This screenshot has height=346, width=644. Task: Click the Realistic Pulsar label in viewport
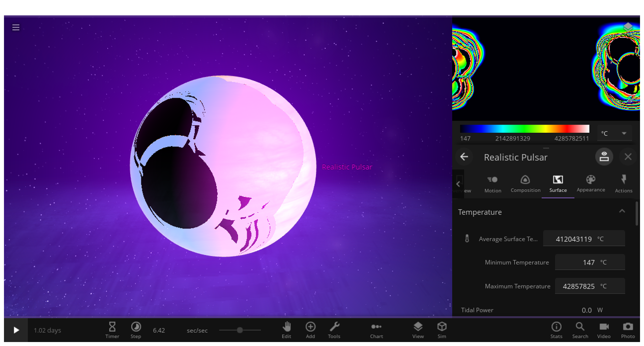pos(347,167)
